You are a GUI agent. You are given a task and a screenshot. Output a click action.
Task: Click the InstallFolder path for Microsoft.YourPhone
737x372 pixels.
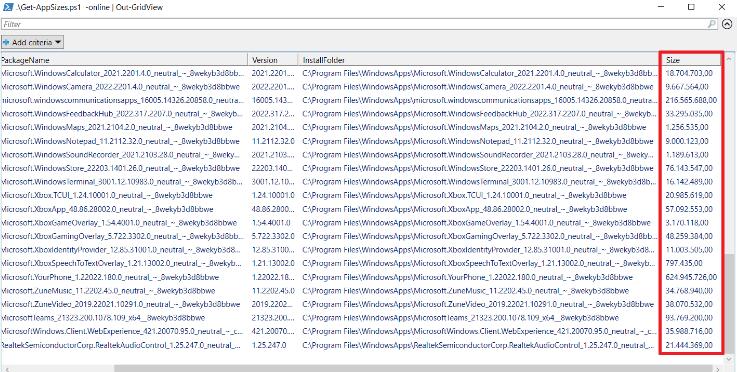[467, 277]
